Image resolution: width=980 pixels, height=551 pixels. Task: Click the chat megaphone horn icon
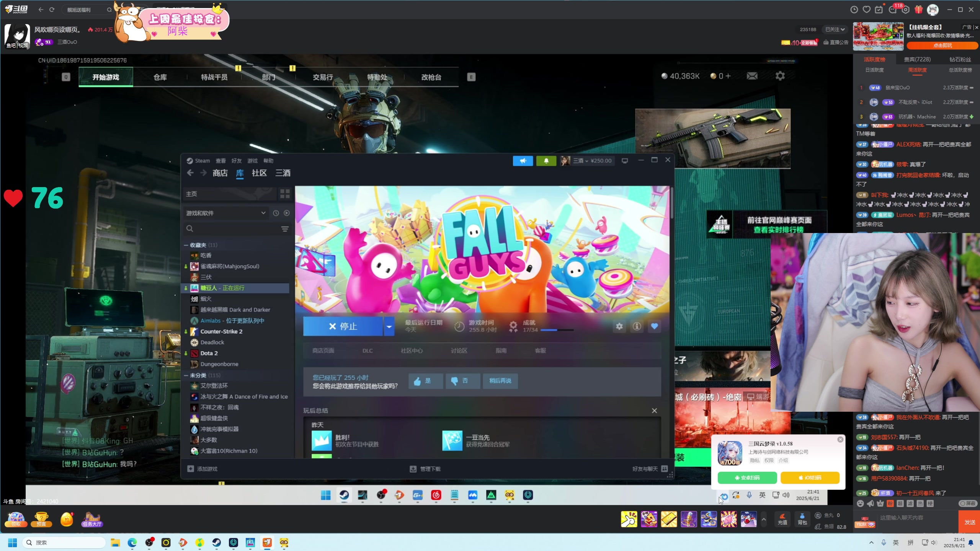point(870,504)
